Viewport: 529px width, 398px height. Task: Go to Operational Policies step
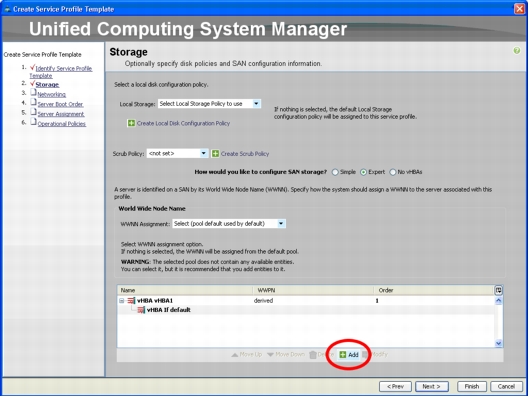[x=62, y=124]
